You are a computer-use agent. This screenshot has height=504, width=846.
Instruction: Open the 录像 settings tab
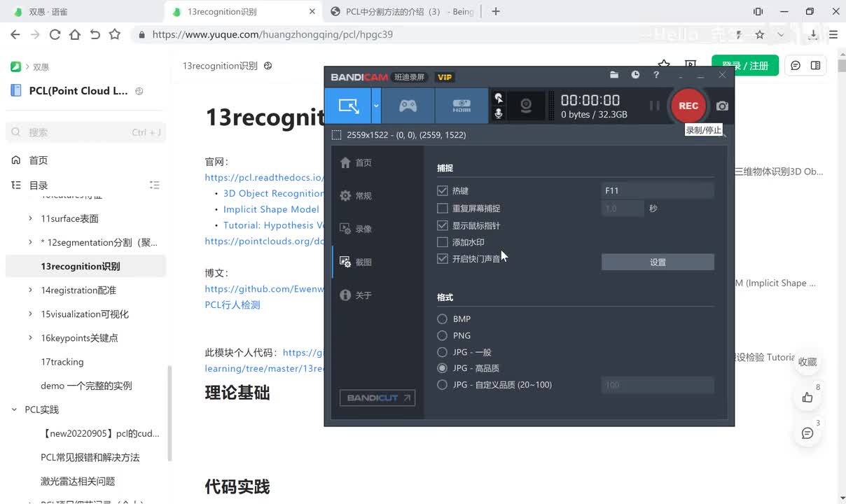tap(356, 229)
